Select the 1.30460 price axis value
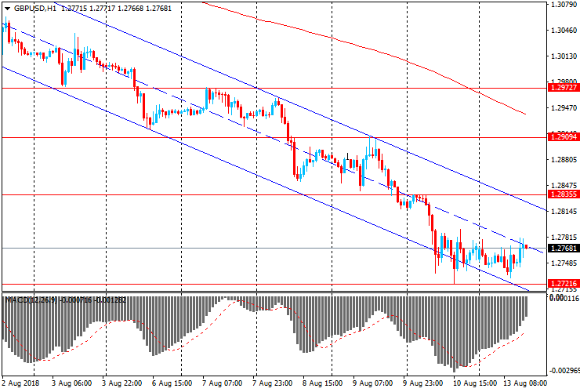The image size is (580, 392). [564, 31]
